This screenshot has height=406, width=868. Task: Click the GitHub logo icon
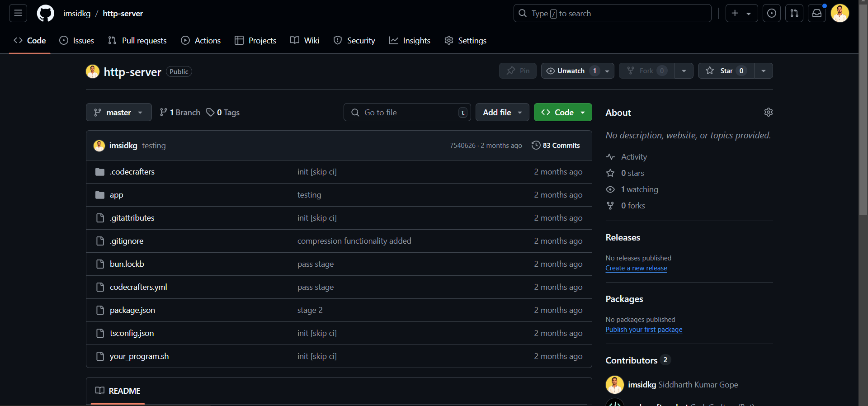[x=45, y=14]
